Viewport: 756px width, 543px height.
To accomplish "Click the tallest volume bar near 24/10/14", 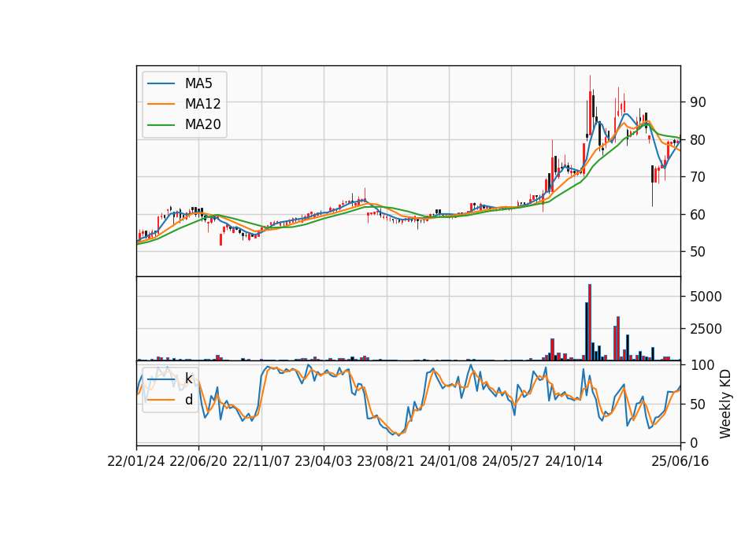I will (x=590, y=323).
